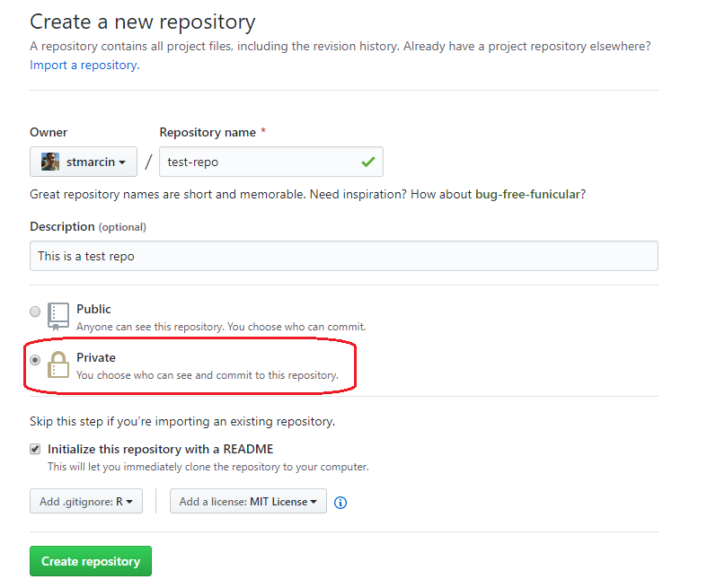725x588 pixels.
Task: Click the Private option label text
Action: pos(96,357)
